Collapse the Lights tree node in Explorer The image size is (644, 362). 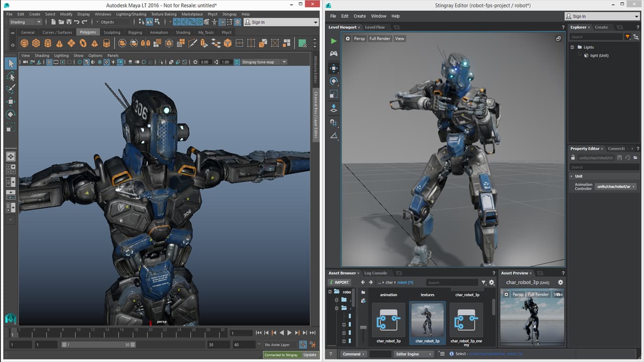573,47
